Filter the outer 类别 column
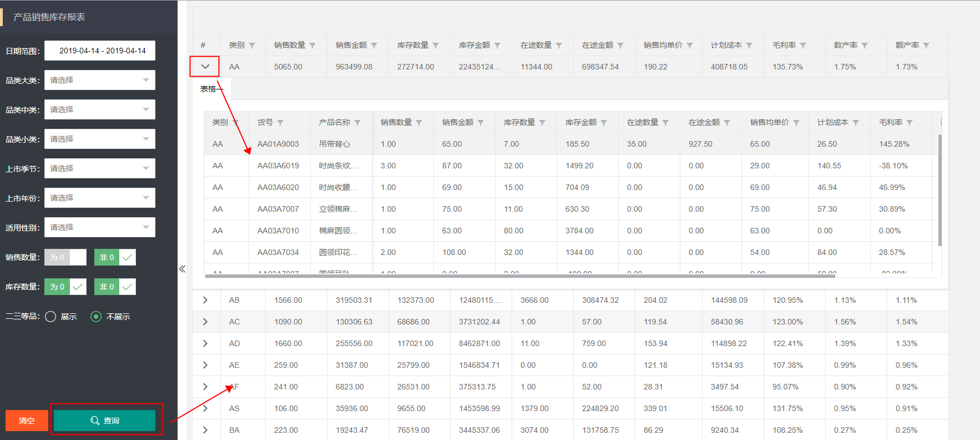 (x=252, y=46)
